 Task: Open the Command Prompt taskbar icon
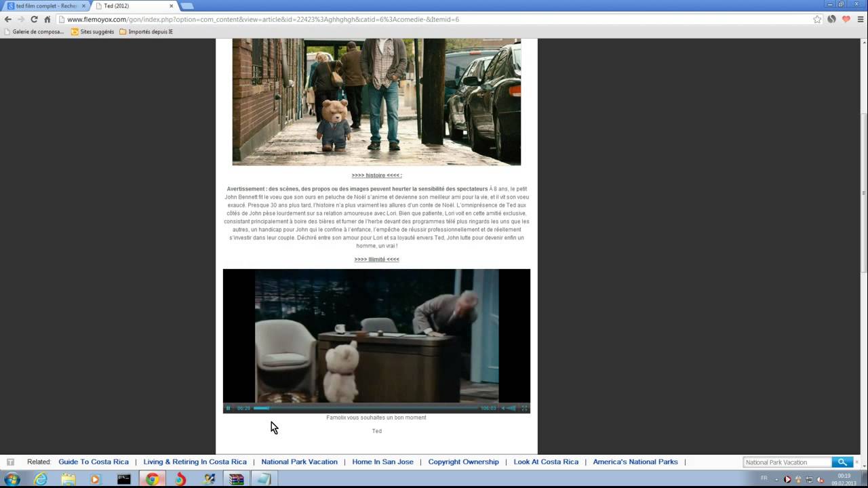tap(124, 479)
